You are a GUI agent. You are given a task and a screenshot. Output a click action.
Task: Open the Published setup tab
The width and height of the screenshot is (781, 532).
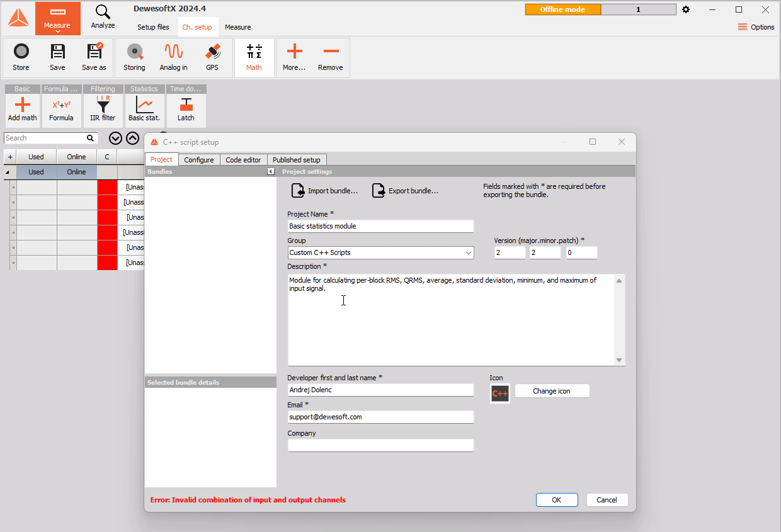pos(297,160)
